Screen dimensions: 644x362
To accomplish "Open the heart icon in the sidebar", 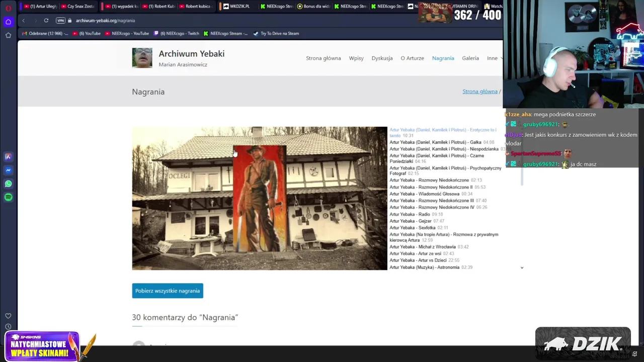I will tap(8, 316).
